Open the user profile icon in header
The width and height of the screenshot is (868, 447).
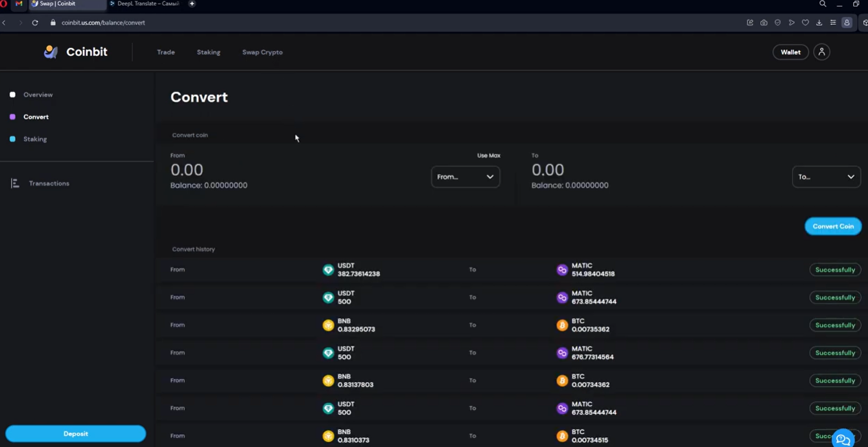pyautogui.click(x=821, y=52)
